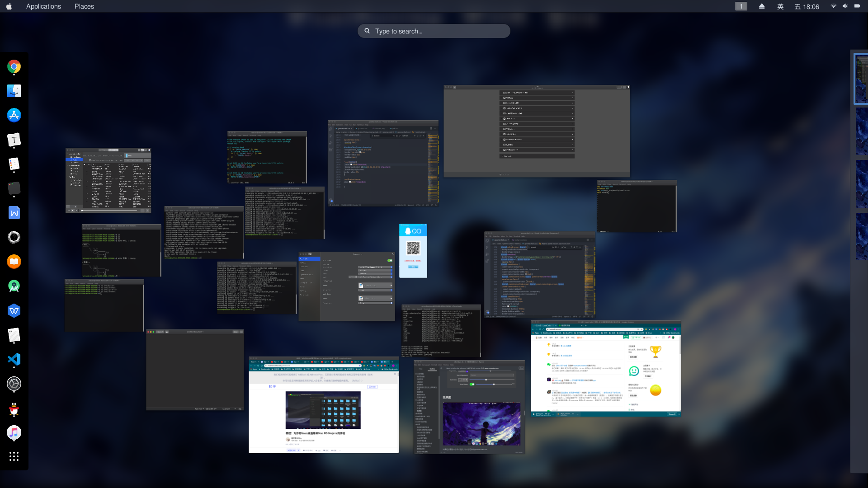Open the volume icon in top bar
Viewport: 868px width, 488px height.
coord(845,6)
